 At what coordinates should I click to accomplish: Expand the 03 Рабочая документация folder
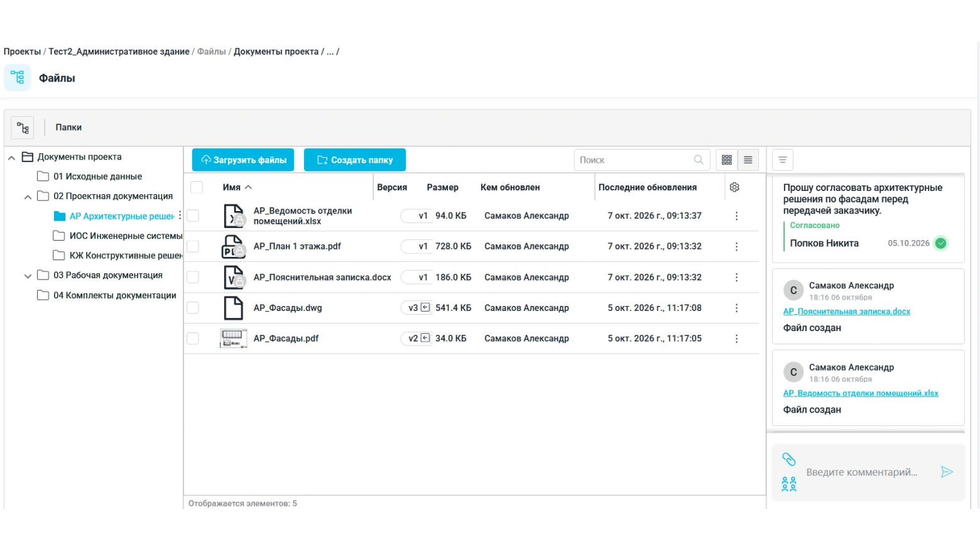tap(28, 276)
